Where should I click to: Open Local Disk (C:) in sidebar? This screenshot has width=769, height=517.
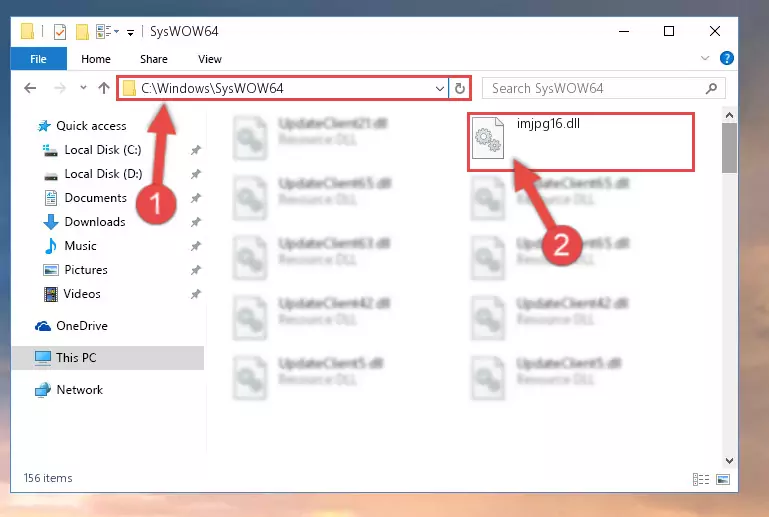tap(103, 150)
